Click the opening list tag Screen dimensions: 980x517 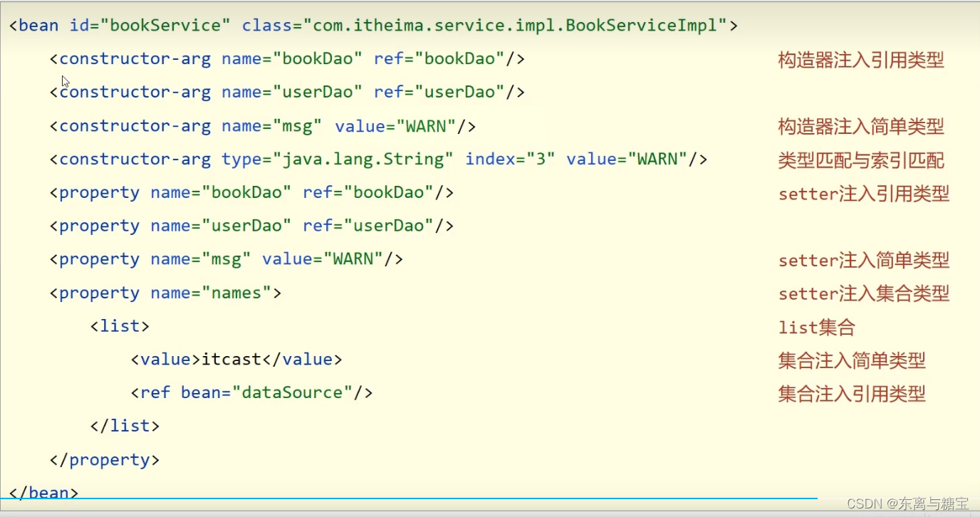coord(120,326)
